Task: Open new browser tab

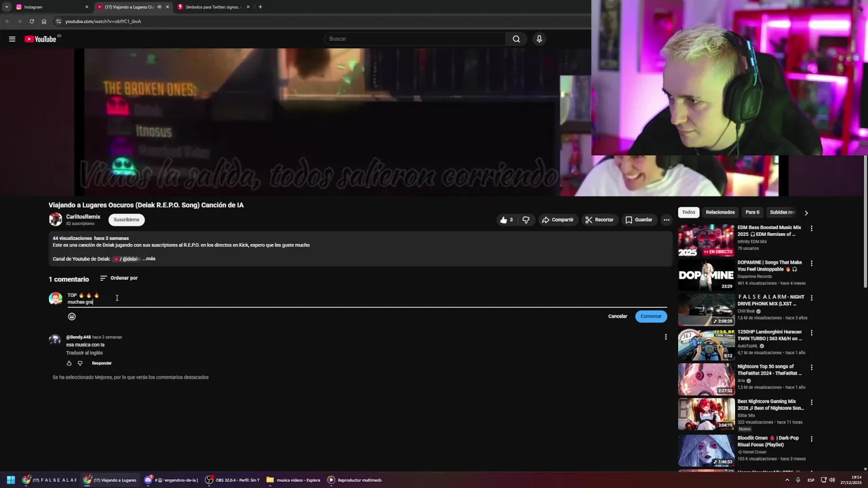Action: pyautogui.click(x=260, y=7)
